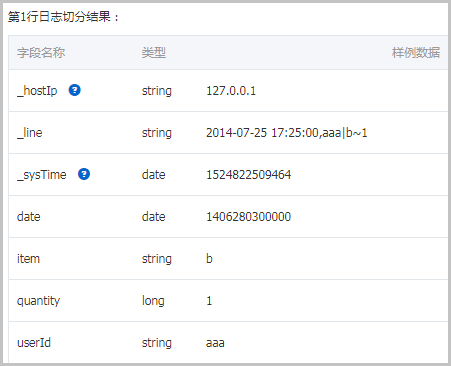Click the quantity field name
Viewport: 451px width, 366px height.
[x=38, y=301]
